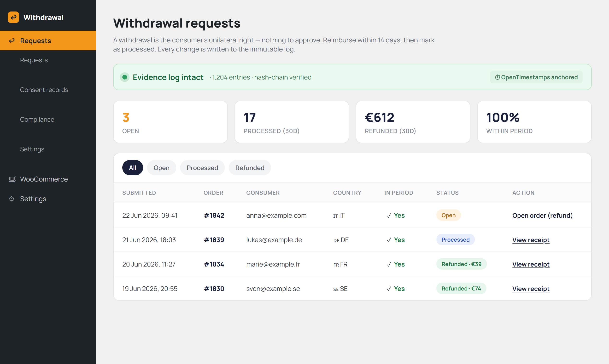The image size is (609, 364).
Task: Open the Requests sub-item in the sidebar
Action: pyautogui.click(x=34, y=60)
